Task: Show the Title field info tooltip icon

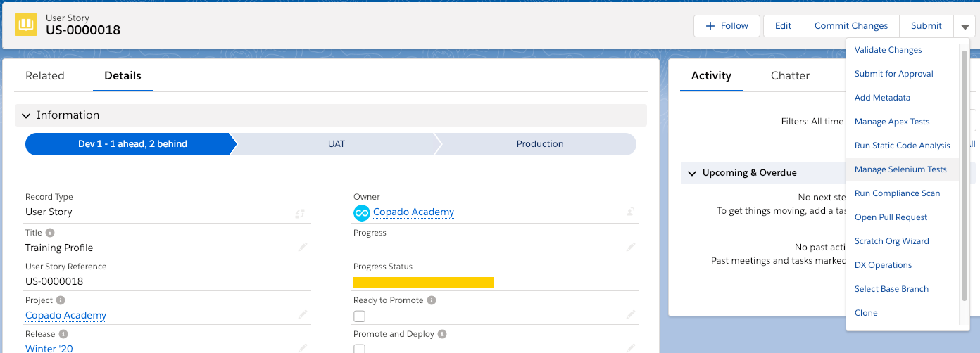Action: tap(51, 233)
